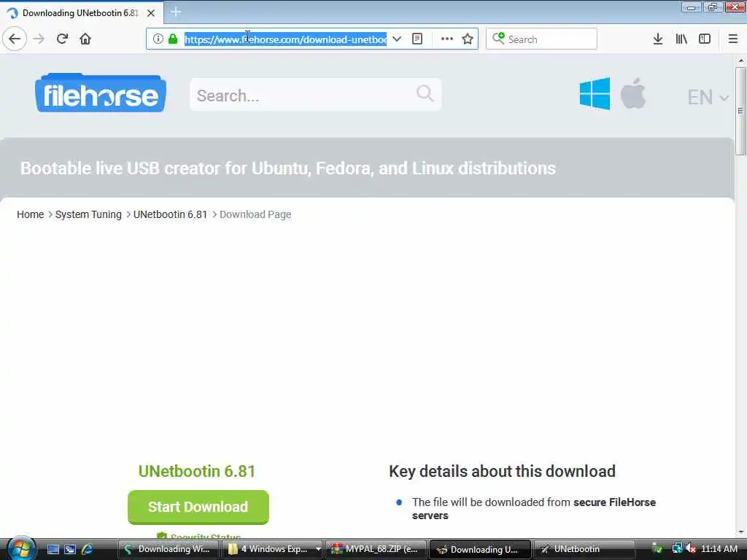Click the muted volume tray icon
Image resolution: width=747 pixels, height=560 pixels.
tap(690, 549)
